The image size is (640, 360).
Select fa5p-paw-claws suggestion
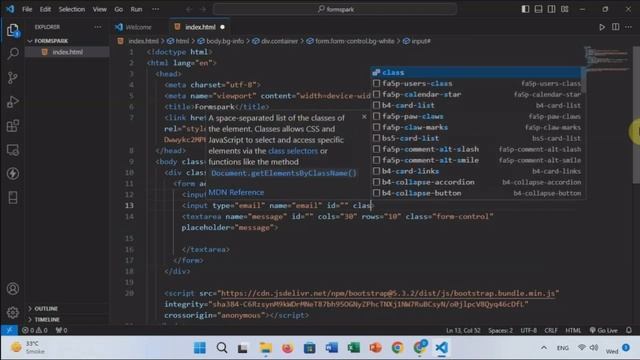click(477, 116)
